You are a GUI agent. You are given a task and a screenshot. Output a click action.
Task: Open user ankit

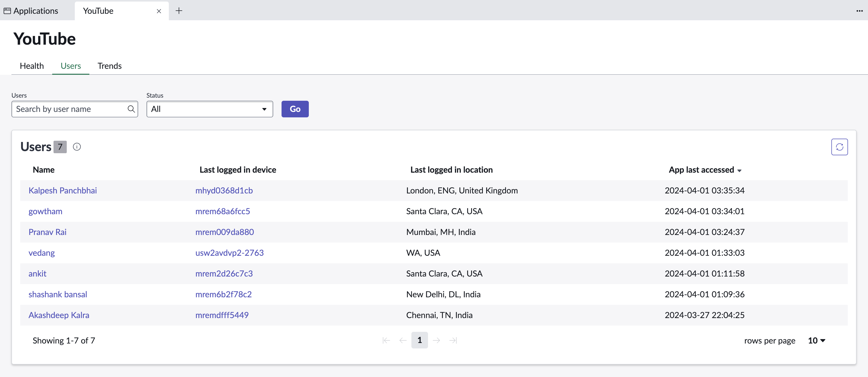pyautogui.click(x=37, y=274)
